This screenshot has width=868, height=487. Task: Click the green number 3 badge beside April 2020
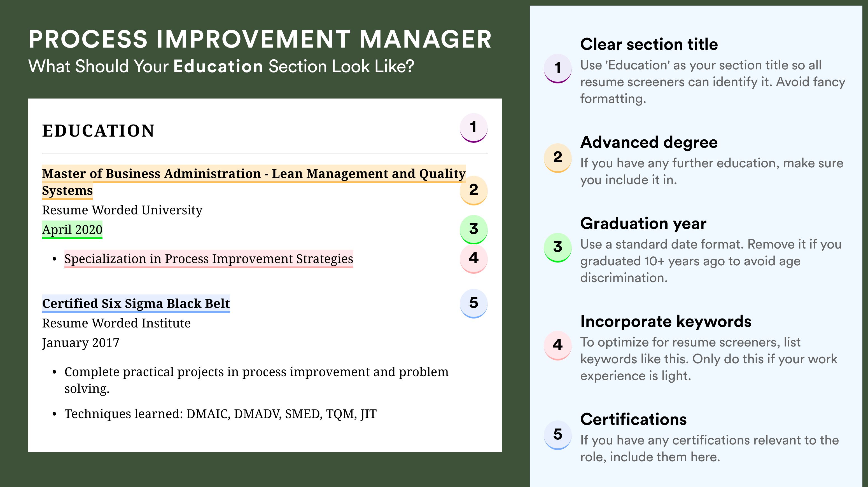point(473,229)
